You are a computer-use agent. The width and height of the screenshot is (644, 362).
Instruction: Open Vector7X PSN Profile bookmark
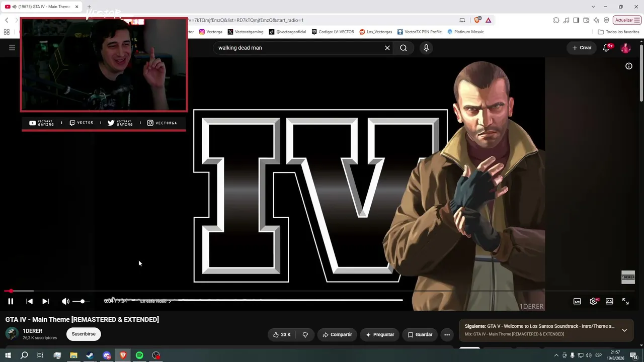click(x=420, y=32)
